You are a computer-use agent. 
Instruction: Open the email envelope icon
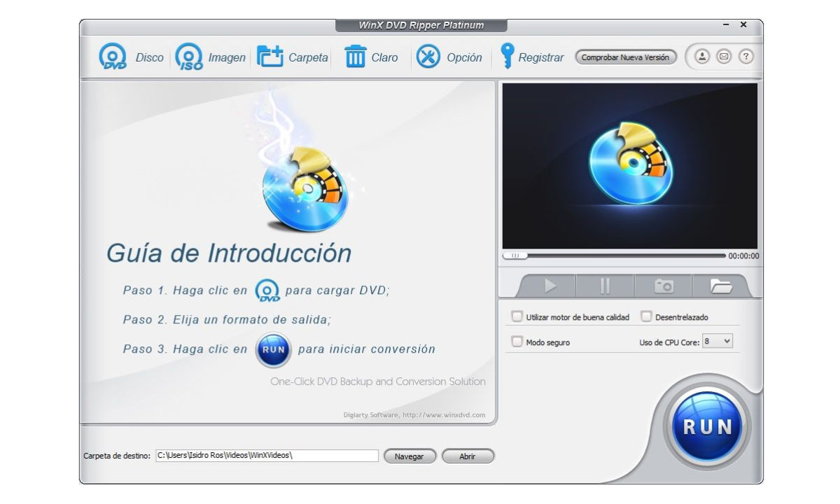point(724,57)
